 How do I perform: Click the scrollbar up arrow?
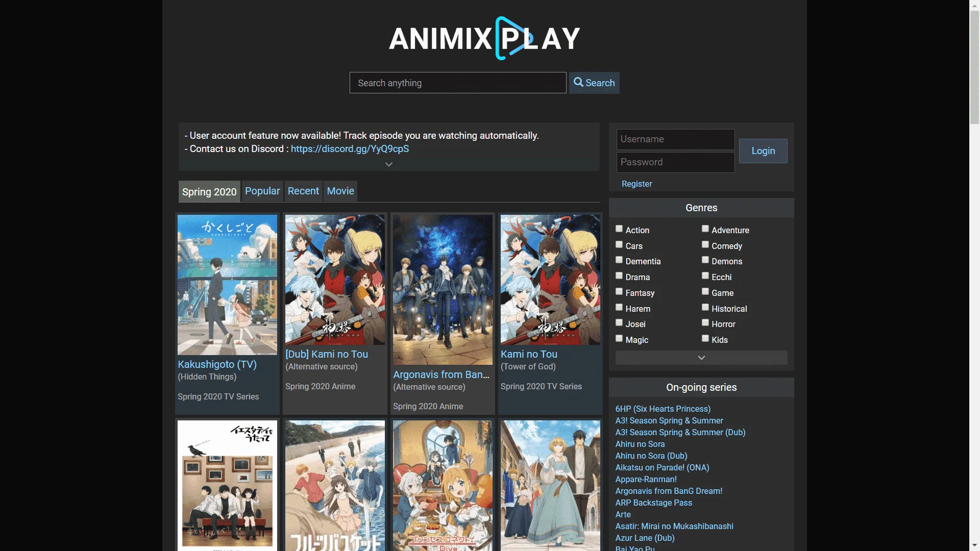point(974,5)
